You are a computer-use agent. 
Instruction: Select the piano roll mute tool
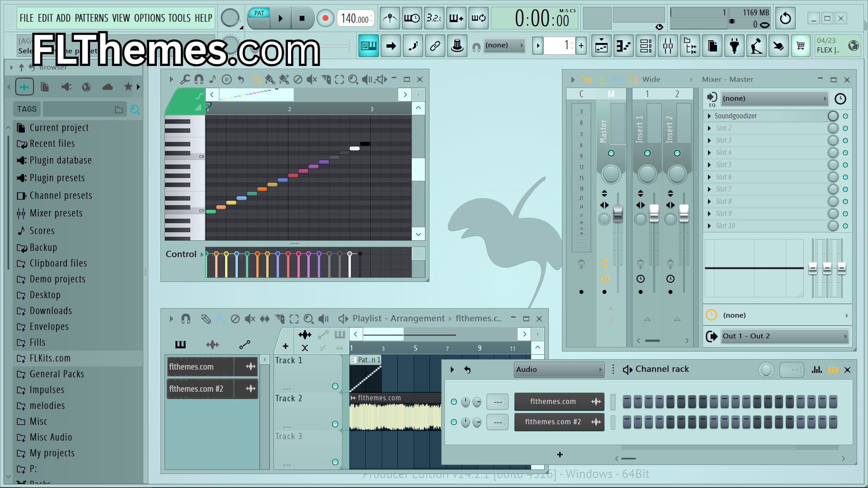pos(311,80)
